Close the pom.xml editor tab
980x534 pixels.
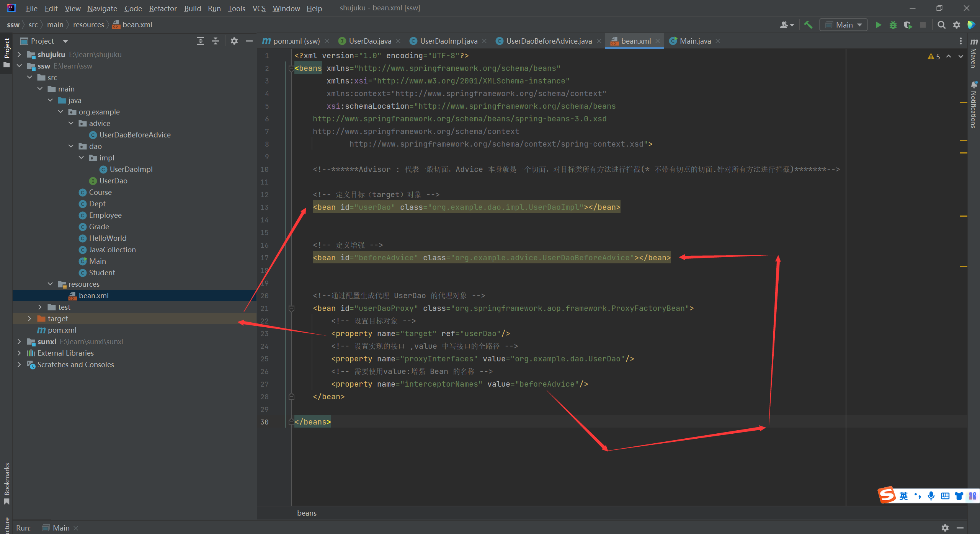coord(327,41)
